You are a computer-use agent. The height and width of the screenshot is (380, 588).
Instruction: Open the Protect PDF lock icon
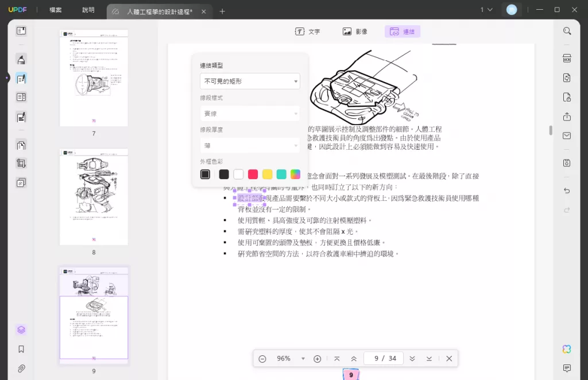(567, 98)
